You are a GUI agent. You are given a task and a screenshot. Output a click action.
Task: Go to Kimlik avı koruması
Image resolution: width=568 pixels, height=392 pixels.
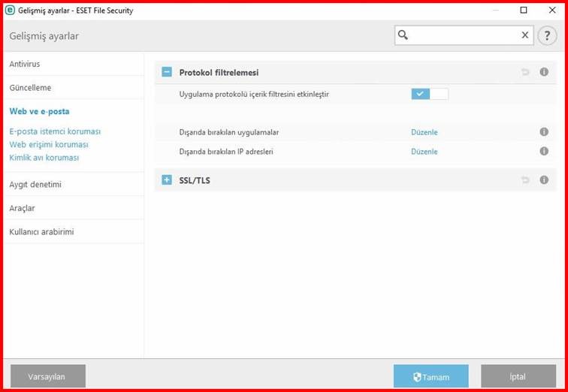(44, 158)
